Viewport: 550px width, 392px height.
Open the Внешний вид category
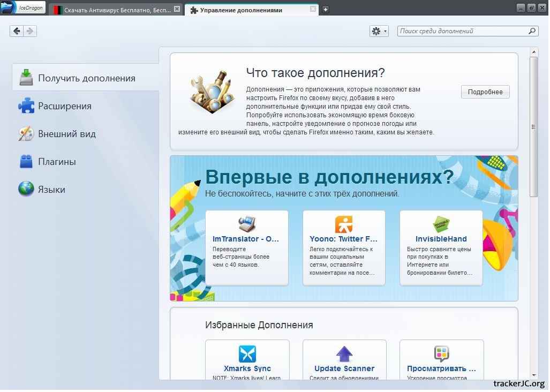(x=66, y=134)
